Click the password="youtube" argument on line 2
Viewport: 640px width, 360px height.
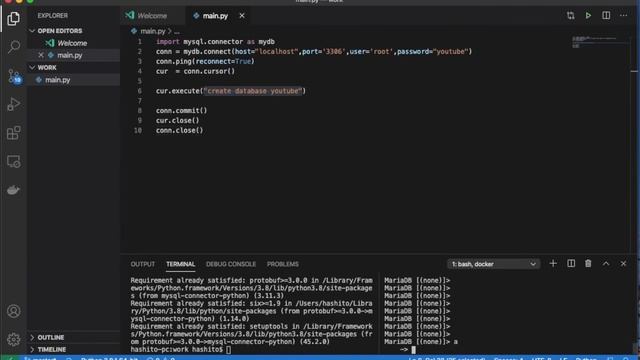point(433,52)
